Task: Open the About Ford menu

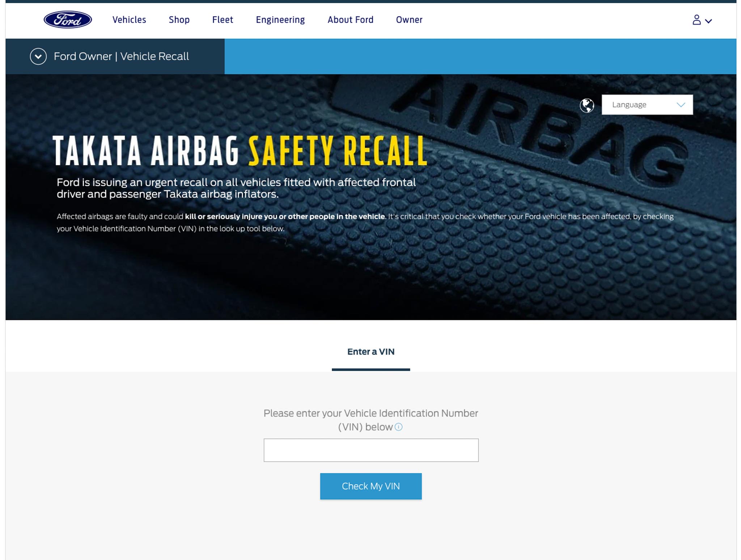Action: [x=350, y=20]
